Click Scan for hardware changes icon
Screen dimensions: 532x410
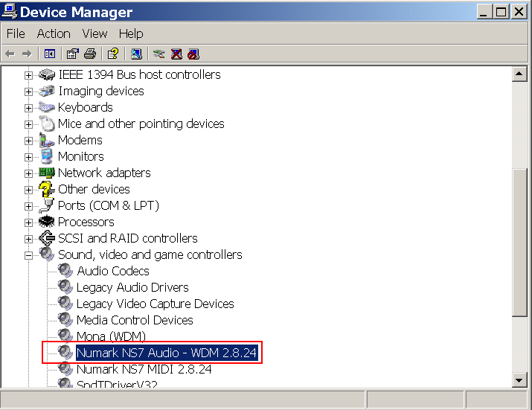(x=135, y=54)
